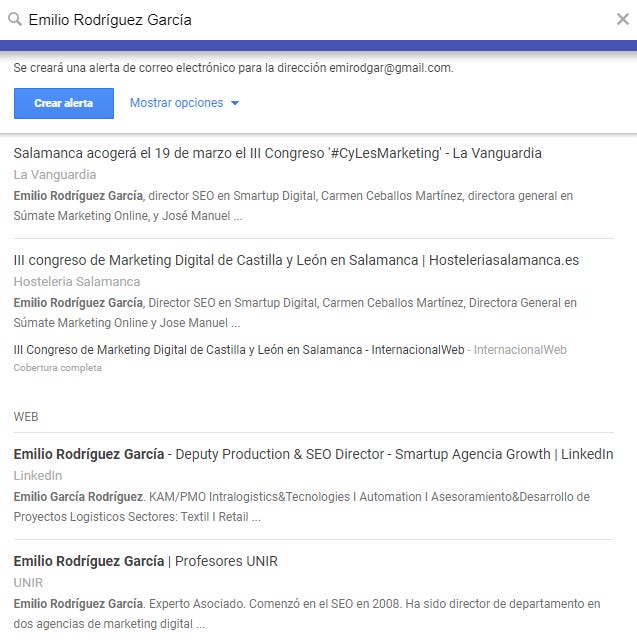637x642 pixels.
Task: Click the arrow beside Mostrar opciones
Action: (x=235, y=103)
